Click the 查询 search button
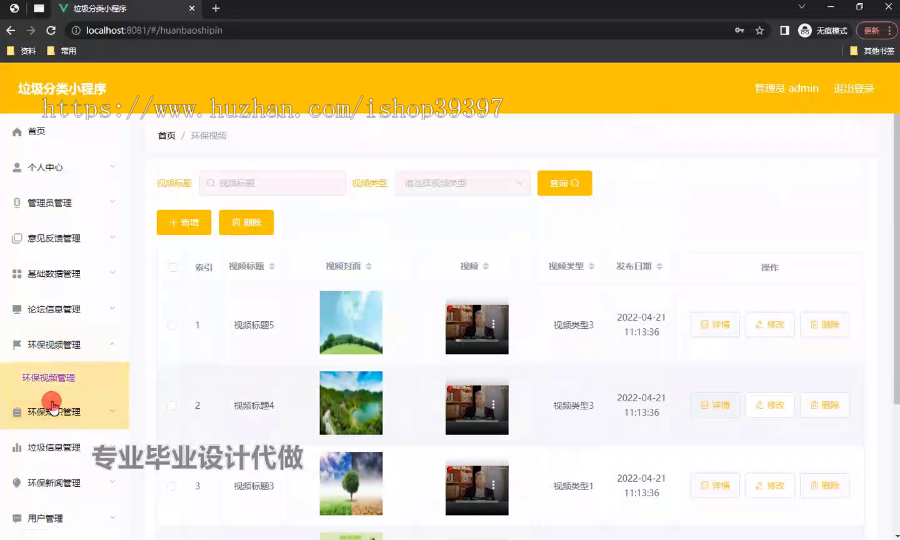900x540 pixels. point(564,183)
